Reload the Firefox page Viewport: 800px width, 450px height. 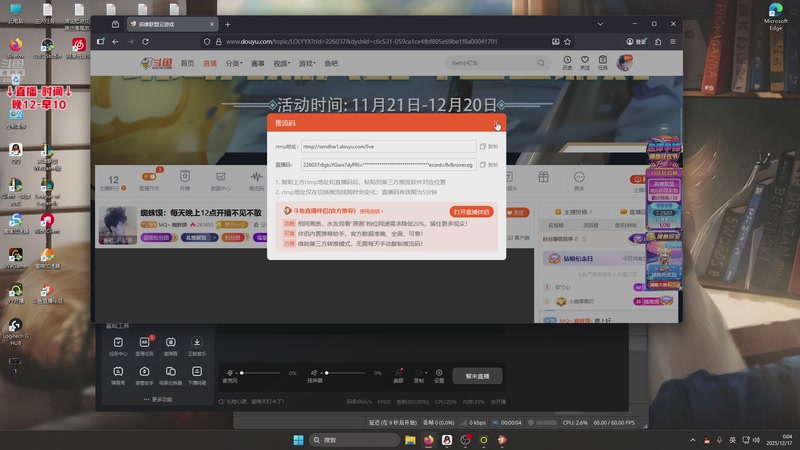pos(145,42)
